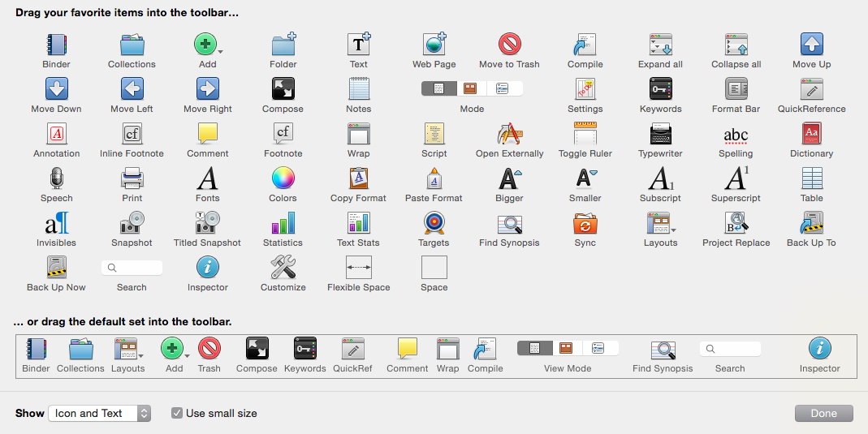
Task: Click the Typewriter icon
Action: click(660, 133)
